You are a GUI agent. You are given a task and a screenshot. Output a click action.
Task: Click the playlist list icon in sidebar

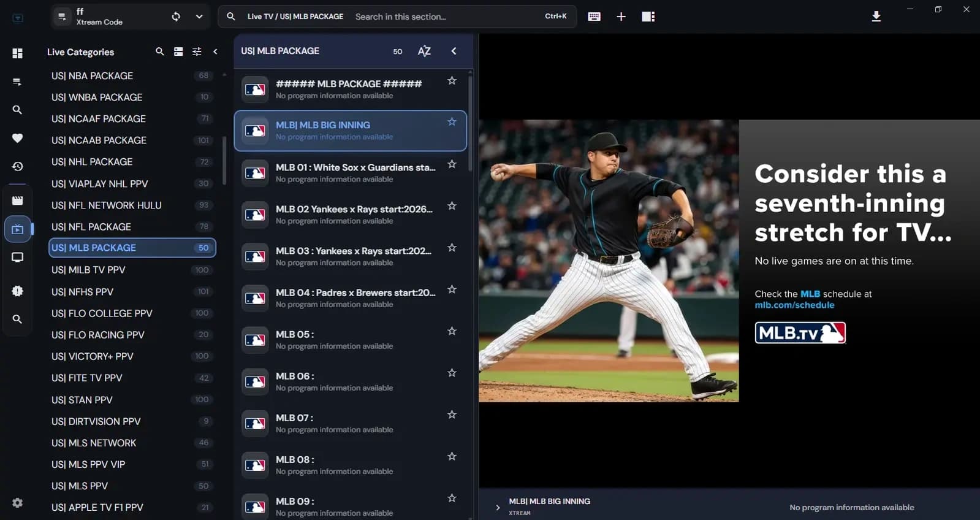[17, 82]
